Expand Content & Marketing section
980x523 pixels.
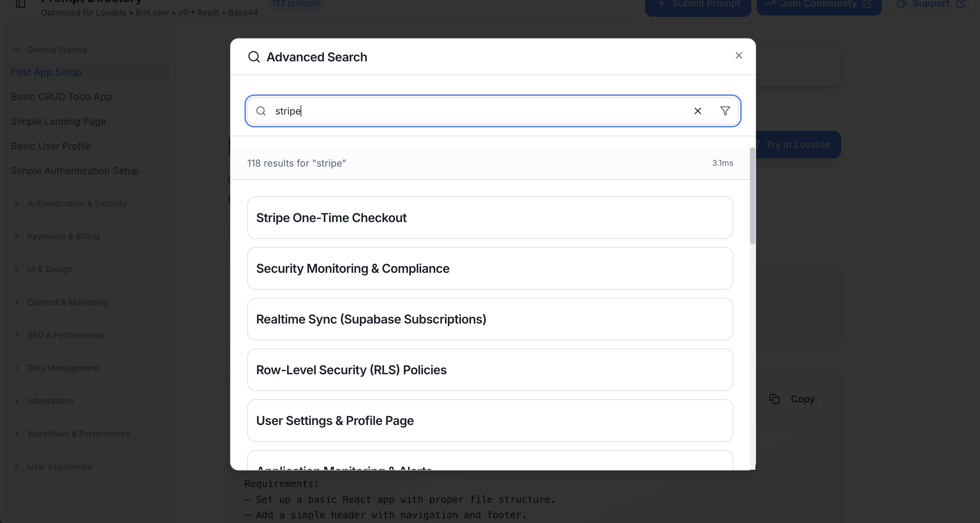tap(61, 302)
